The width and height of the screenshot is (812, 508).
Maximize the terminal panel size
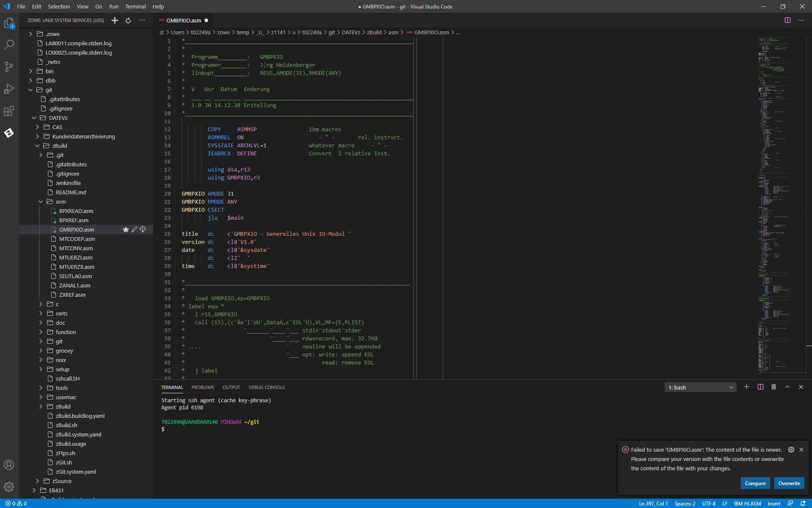coord(787,387)
